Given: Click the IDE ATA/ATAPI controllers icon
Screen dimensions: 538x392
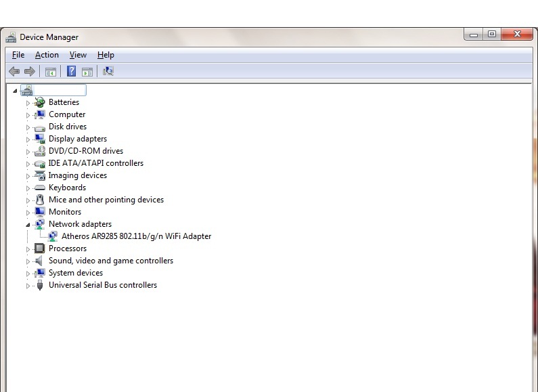Looking at the screenshot, I should (x=40, y=164).
